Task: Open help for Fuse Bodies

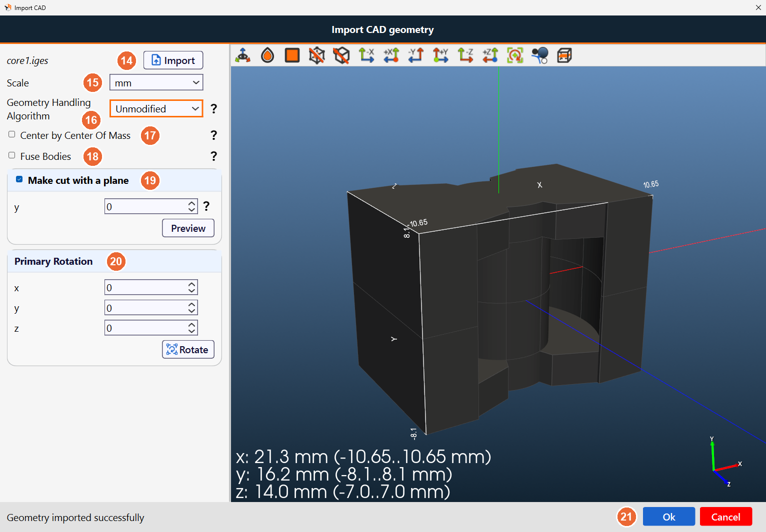Action: (x=214, y=156)
